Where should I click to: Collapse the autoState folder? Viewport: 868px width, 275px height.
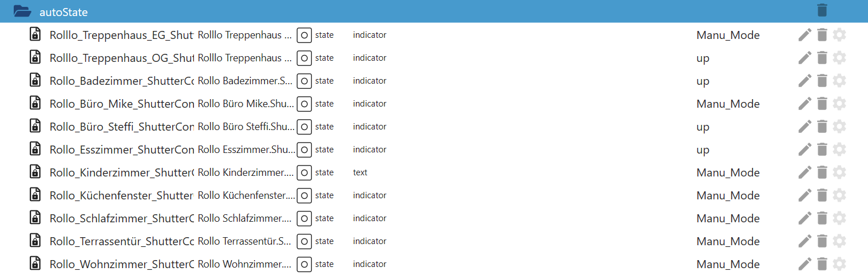[22, 11]
